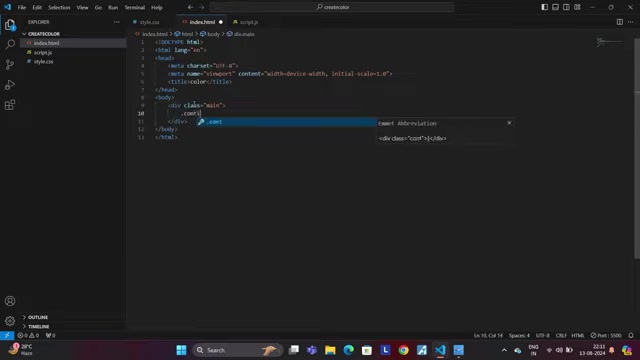Open the Run and Debug view
Screen dimensions: 640x360
click(10, 84)
